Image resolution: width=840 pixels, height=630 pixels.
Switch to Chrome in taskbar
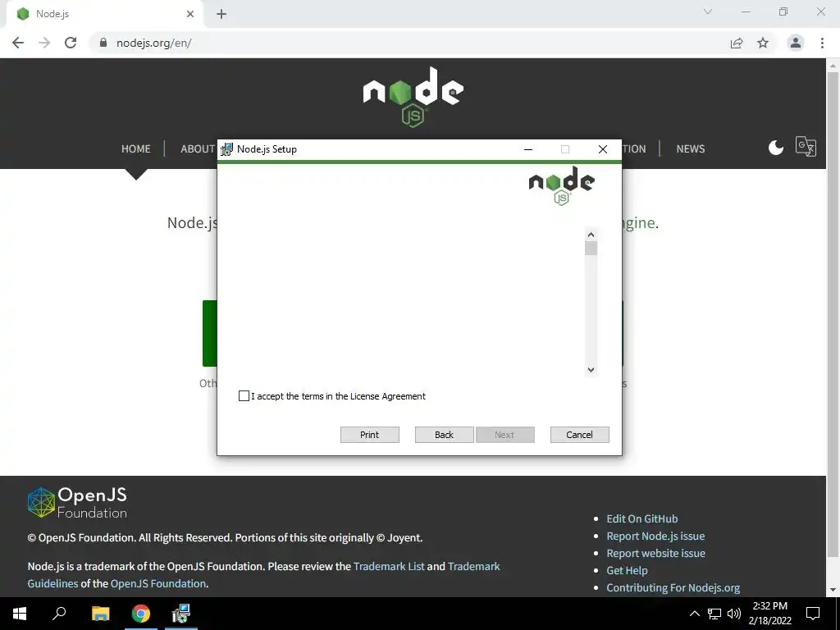(x=141, y=614)
